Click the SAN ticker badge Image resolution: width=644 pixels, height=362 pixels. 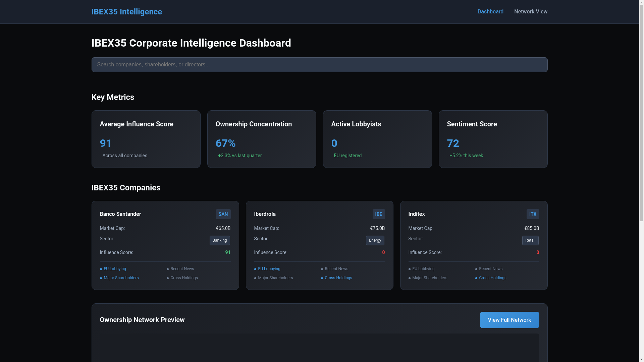(x=223, y=214)
